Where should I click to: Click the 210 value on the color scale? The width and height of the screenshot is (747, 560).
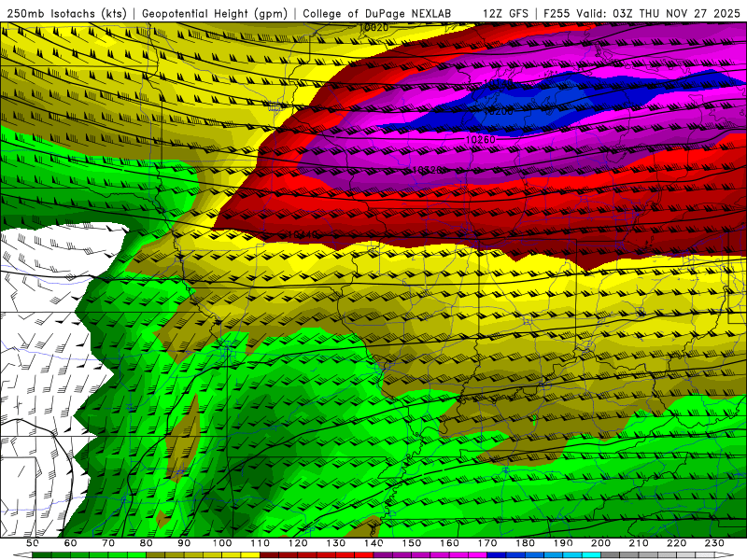pyautogui.click(x=640, y=543)
